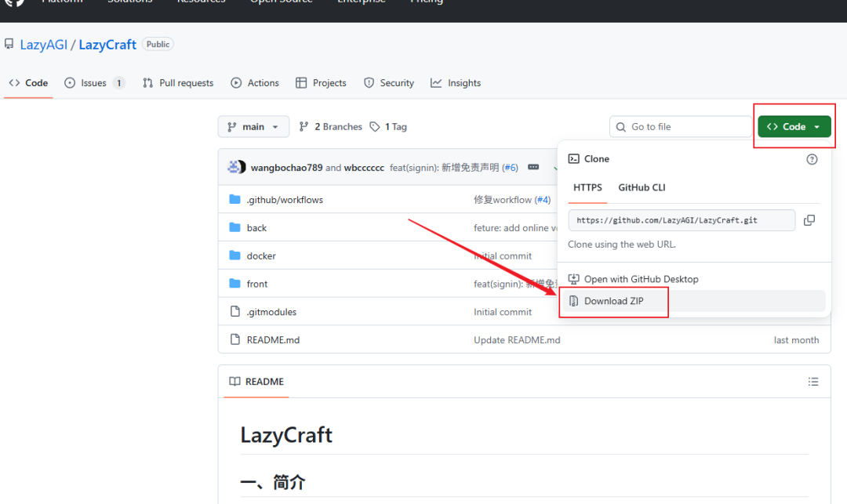
Task: Click the 'Clone using the web URL.' text
Action: click(621, 245)
